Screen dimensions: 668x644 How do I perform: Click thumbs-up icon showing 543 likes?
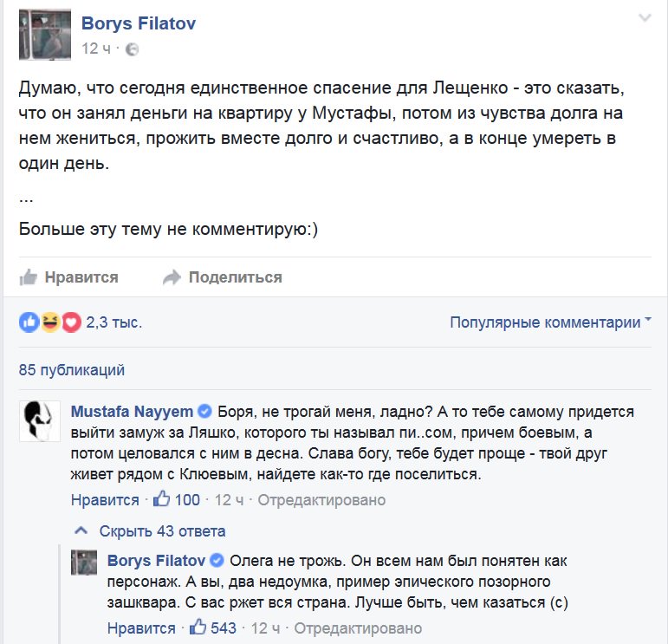(x=198, y=628)
